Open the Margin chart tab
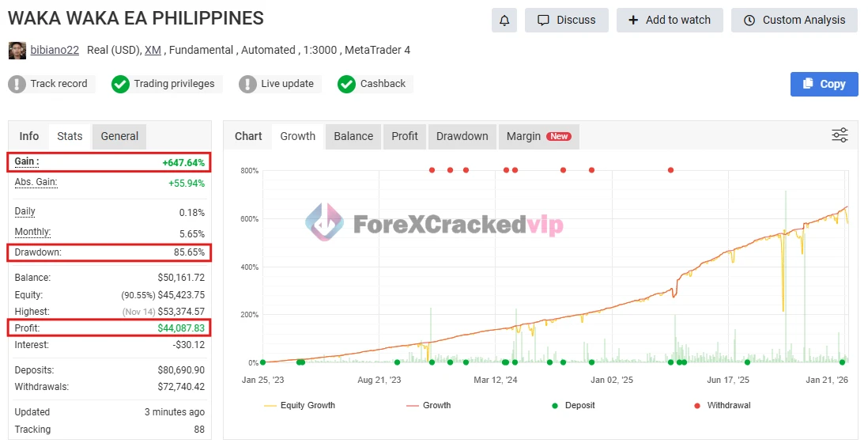This screenshot has width=868, height=447. [x=538, y=136]
